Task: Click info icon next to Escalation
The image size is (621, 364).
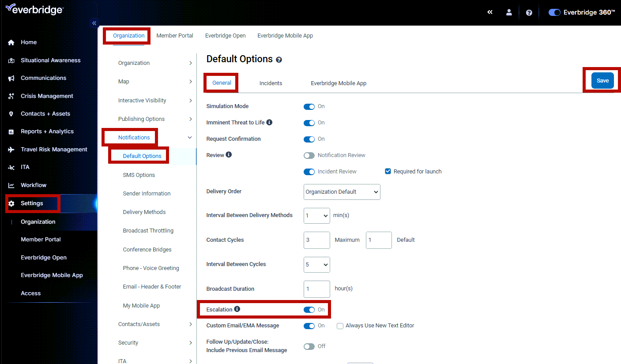Action: 237,309
